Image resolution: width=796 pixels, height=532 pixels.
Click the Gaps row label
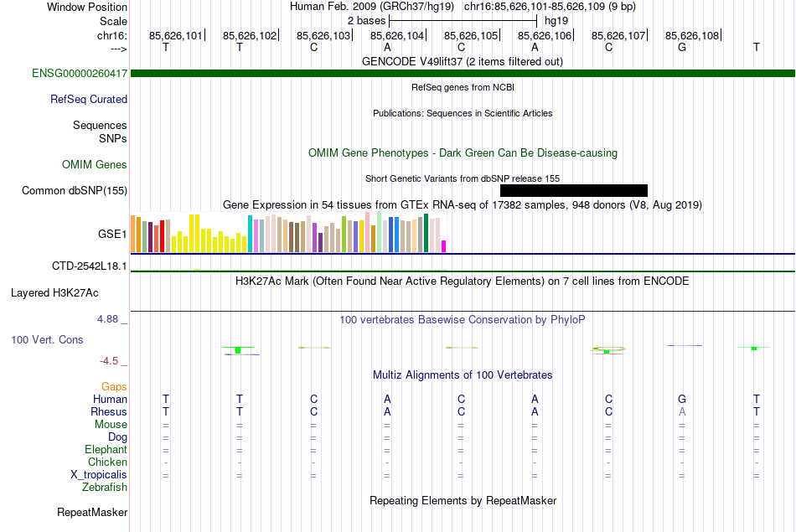114,387
